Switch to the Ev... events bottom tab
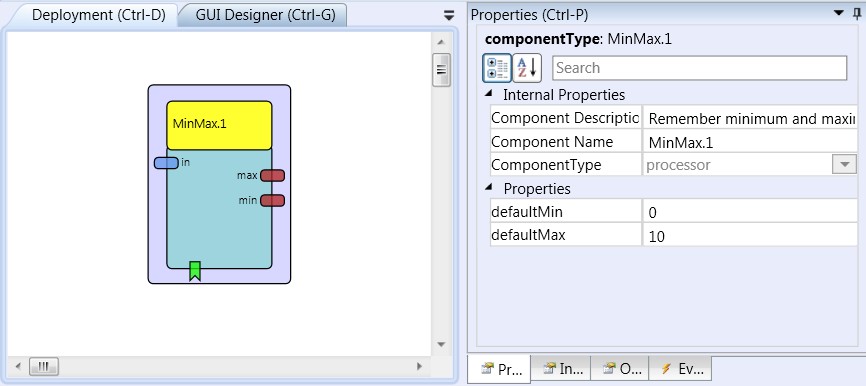866x386 pixels. click(x=680, y=368)
